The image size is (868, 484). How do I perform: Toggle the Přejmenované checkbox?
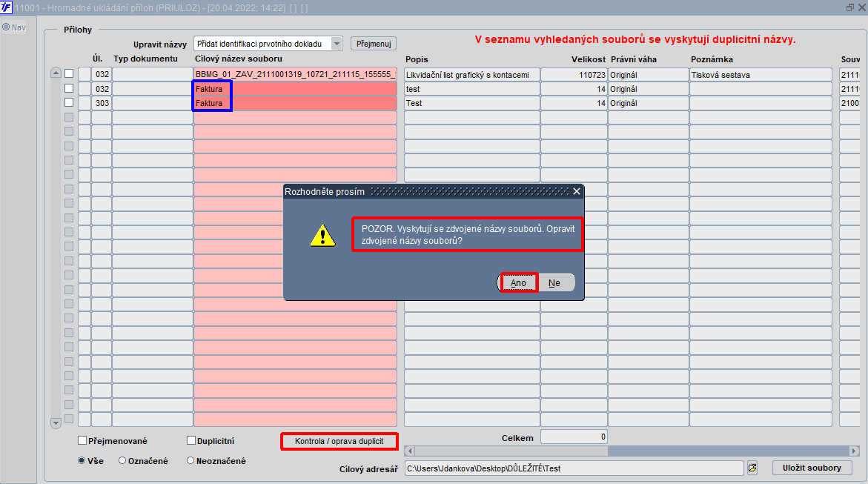point(82,441)
